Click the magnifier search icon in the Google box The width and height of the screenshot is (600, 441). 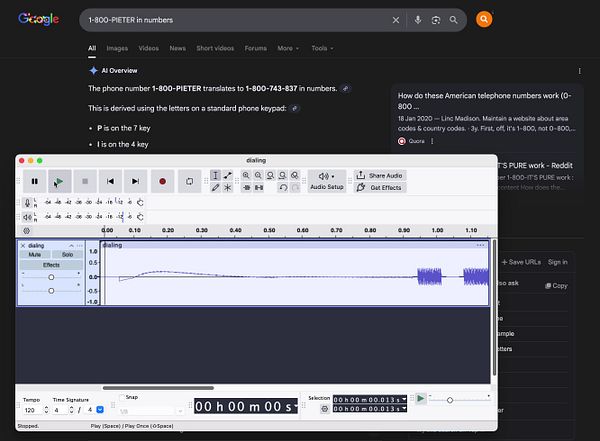point(453,20)
